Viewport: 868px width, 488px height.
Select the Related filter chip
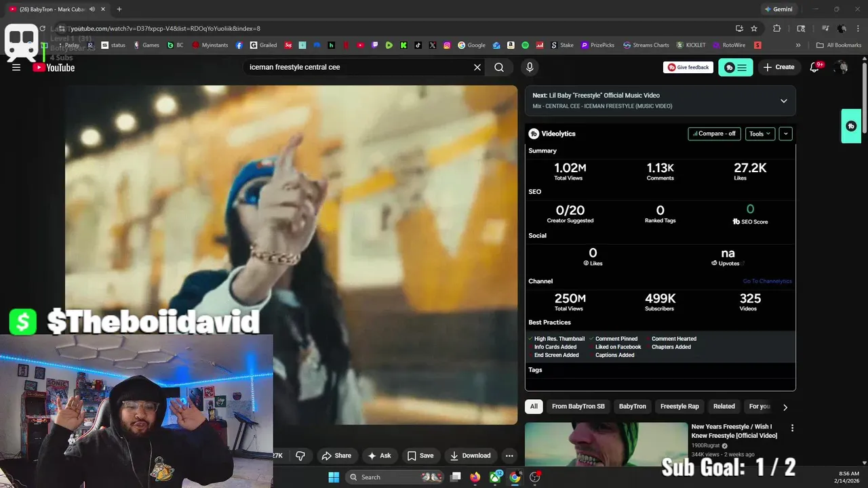click(724, 407)
